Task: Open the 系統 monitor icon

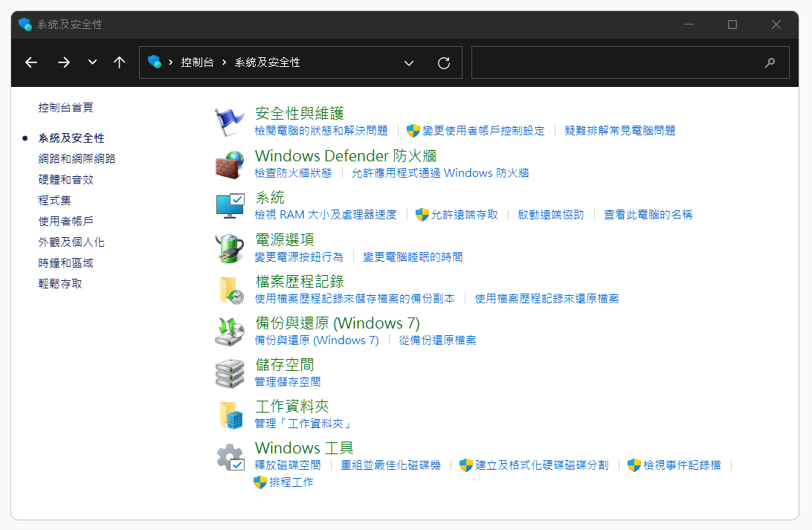Action: tap(230, 206)
